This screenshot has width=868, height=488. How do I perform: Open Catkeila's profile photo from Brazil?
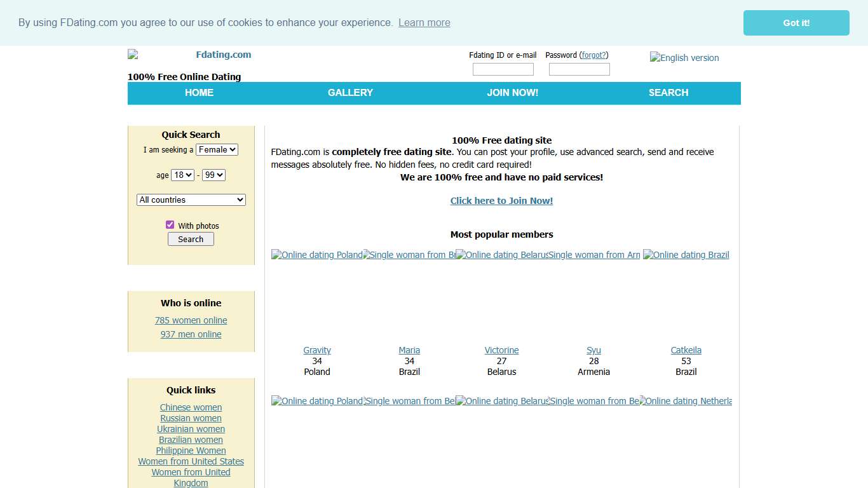point(686,255)
